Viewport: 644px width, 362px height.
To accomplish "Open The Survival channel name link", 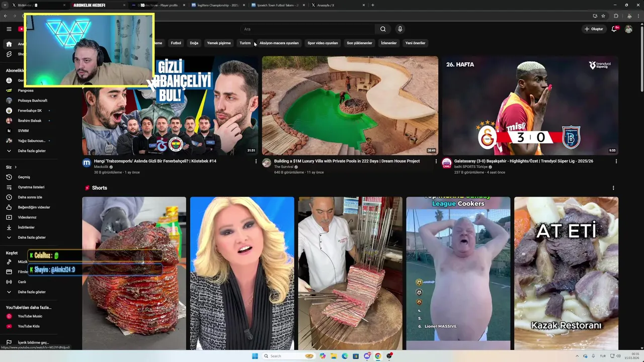I will pyautogui.click(x=283, y=167).
